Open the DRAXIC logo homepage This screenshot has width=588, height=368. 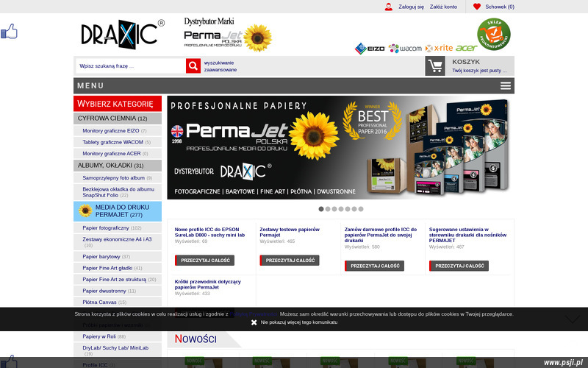click(123, 35)
